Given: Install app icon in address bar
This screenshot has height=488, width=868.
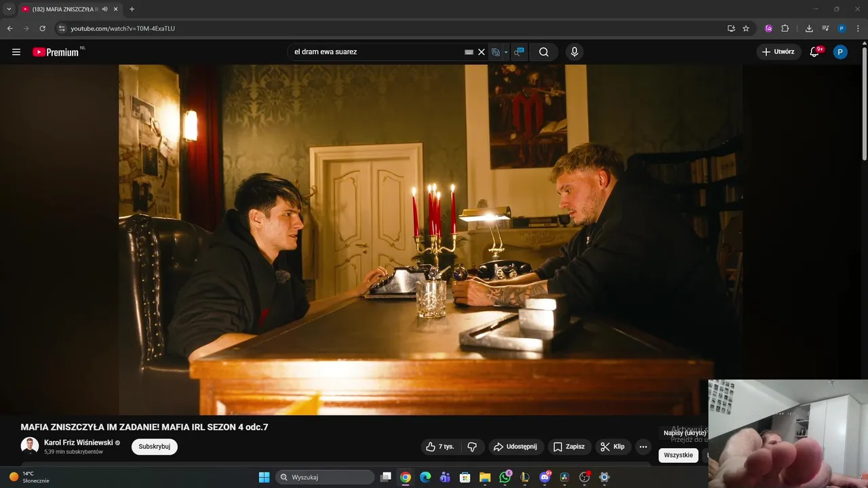Looking at the screenshot, I should coord(731,28).
